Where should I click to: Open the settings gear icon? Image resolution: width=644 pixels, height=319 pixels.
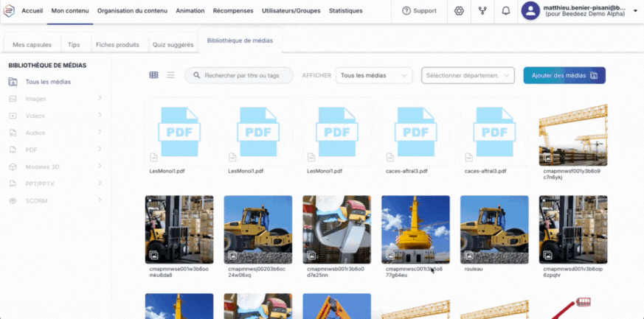tap(459, 11)
